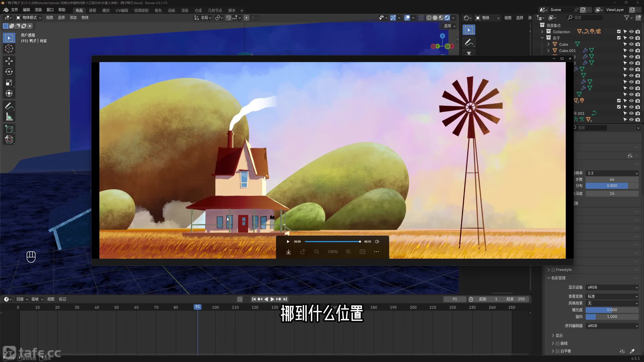Disable render for Cube camera icon

(x=638, y=44)
